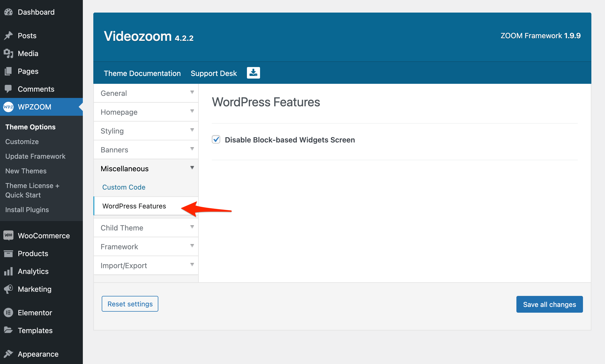Click the Marketing megaphone icon
The width and height of the screenshot is (605, 364).
tap(8, 289)
